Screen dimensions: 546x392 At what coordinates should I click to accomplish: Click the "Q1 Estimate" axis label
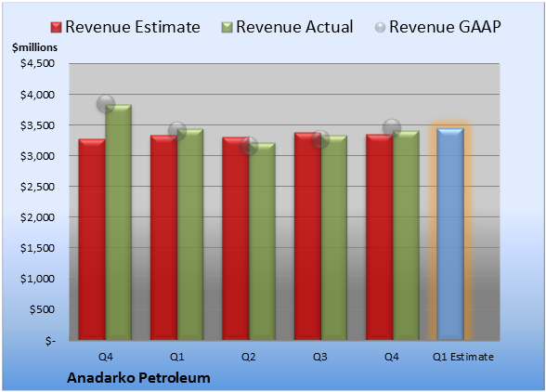click(463, 357)
